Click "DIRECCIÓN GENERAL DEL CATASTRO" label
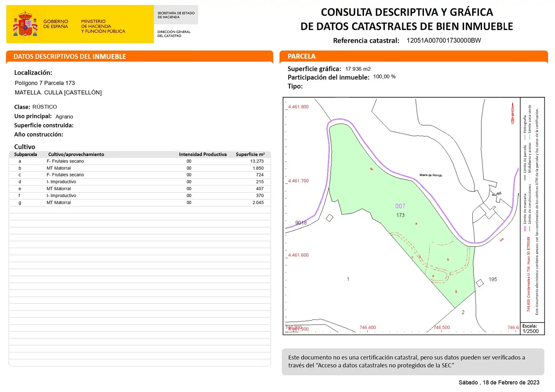This screenshot has height=392, width=555. click(x=174, y=34)
